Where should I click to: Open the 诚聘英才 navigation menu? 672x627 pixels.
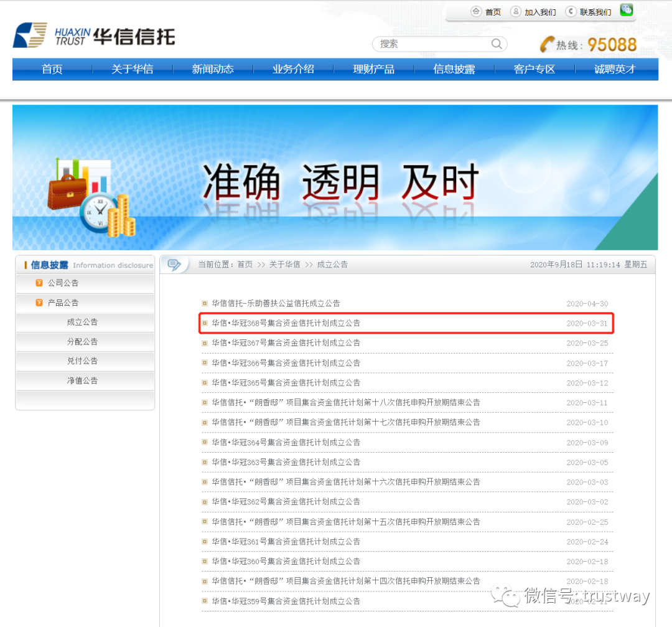tap(615, 69)
